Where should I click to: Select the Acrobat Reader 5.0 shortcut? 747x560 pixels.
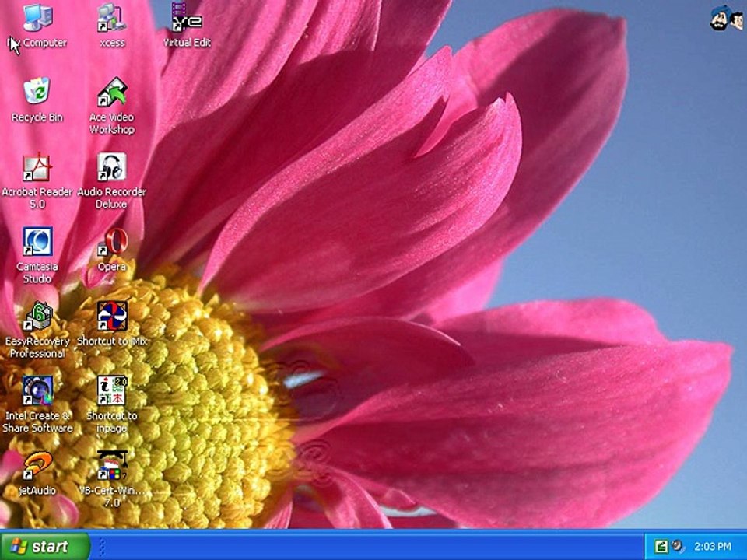click(37, 166)
